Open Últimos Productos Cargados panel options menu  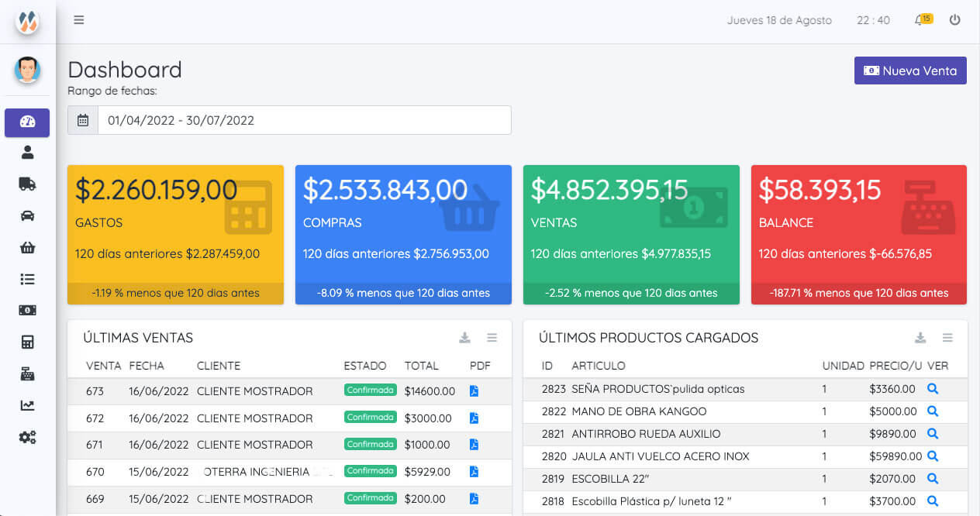click(947, 338)
